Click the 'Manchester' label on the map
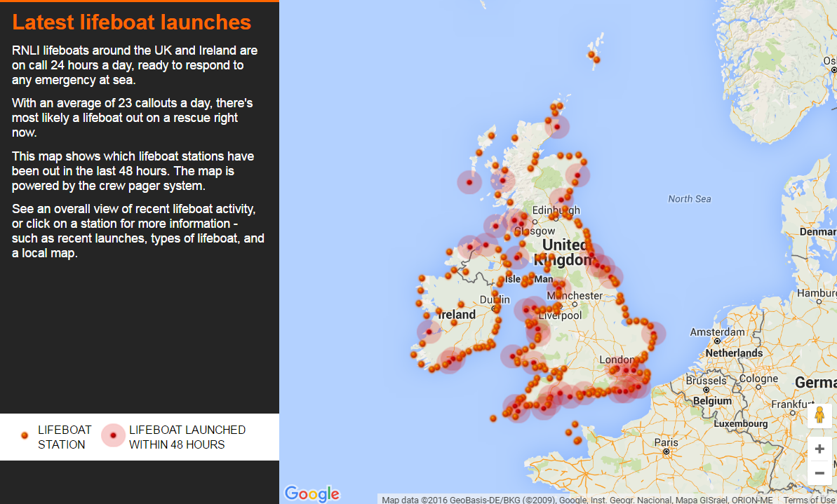This screenshot has height=504, width=837. click(575, 296)
